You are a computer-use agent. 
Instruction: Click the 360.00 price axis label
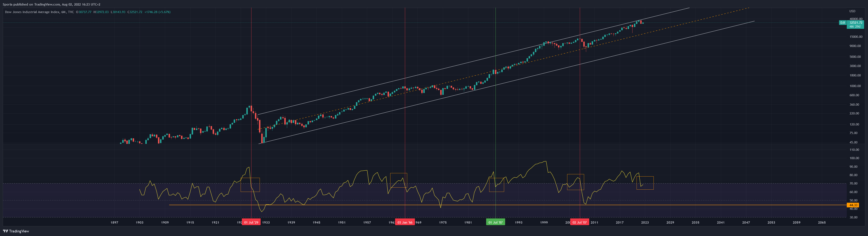pyautogui.click(x=855, y=105)
